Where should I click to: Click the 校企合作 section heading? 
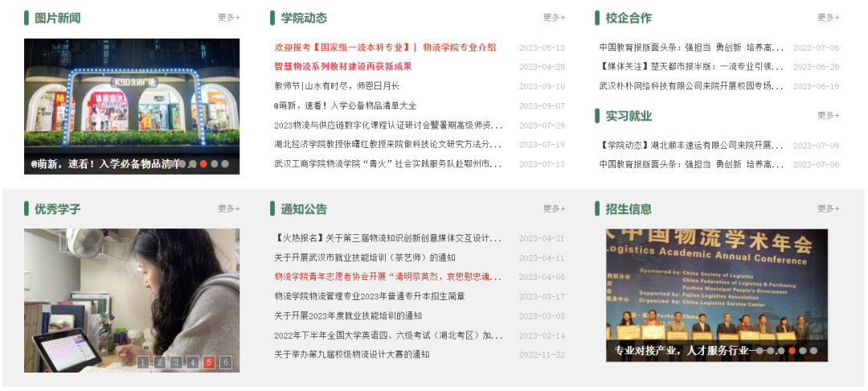[628, 18]
